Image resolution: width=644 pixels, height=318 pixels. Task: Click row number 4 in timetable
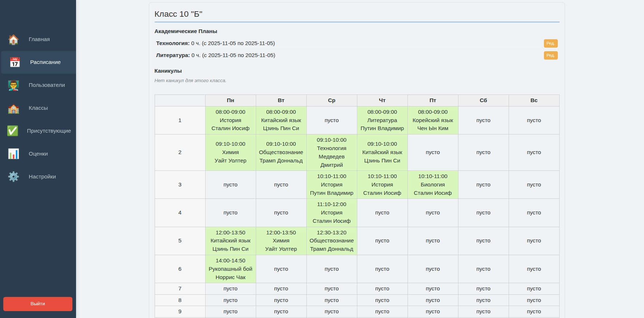(180, 213)
